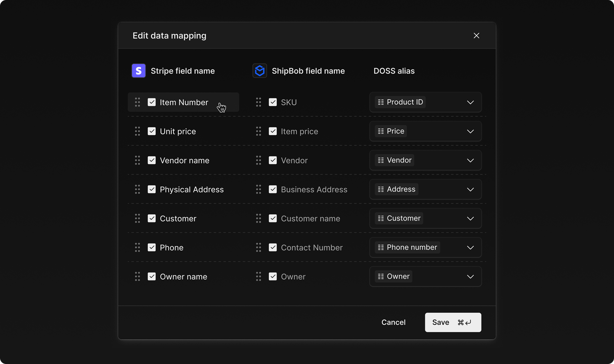Click the Cancel button
The image size is (614, 364).
(393, 322)
